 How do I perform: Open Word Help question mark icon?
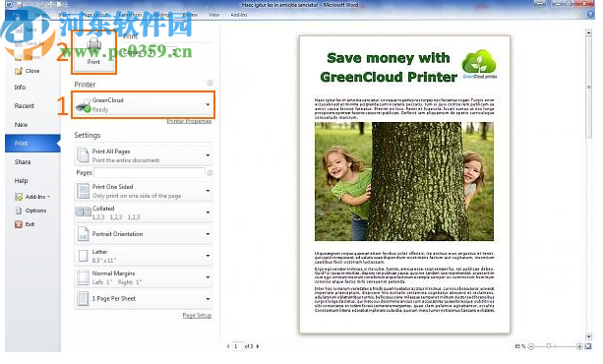click(591, 15)
